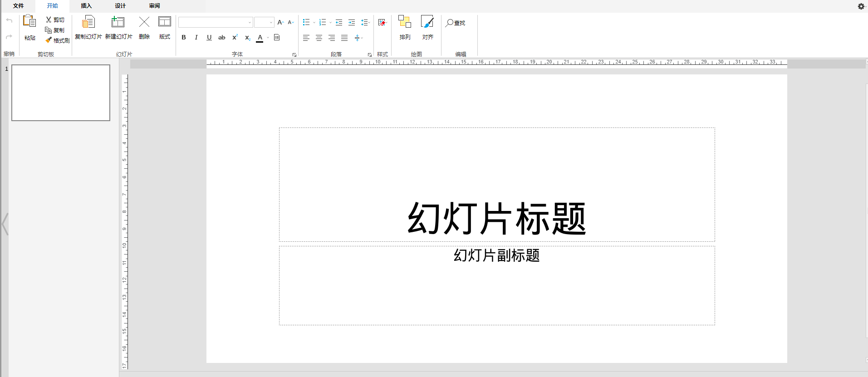Center align text
The image size is (868, 377).
coord(319,38)
